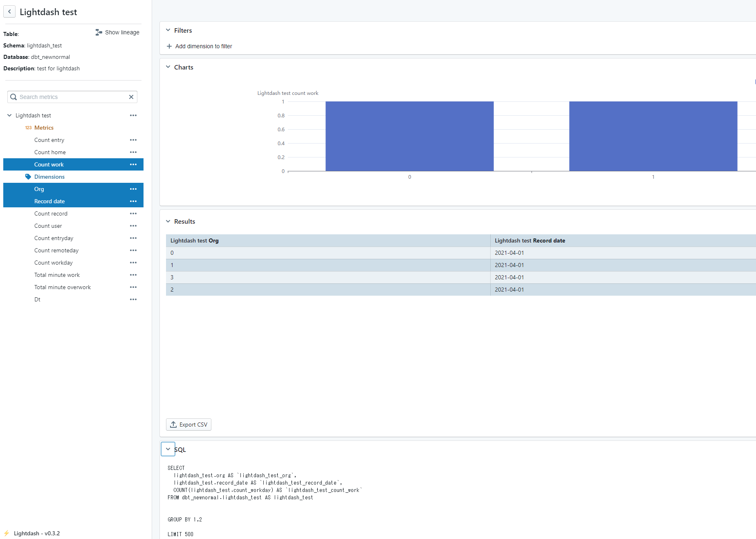Collapse the SQL section

click(168, 449)
